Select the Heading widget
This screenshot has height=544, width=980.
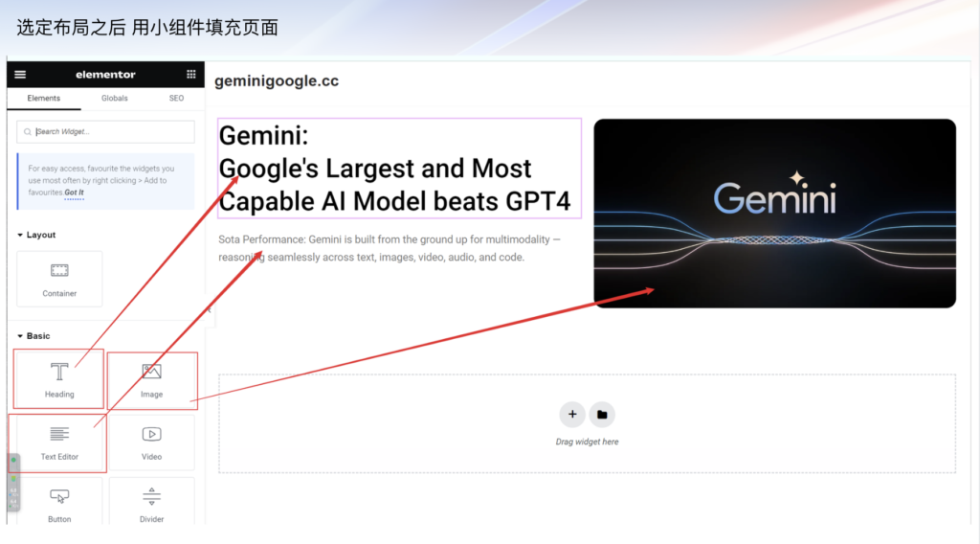pyautogui.click(x=59, y=379)
